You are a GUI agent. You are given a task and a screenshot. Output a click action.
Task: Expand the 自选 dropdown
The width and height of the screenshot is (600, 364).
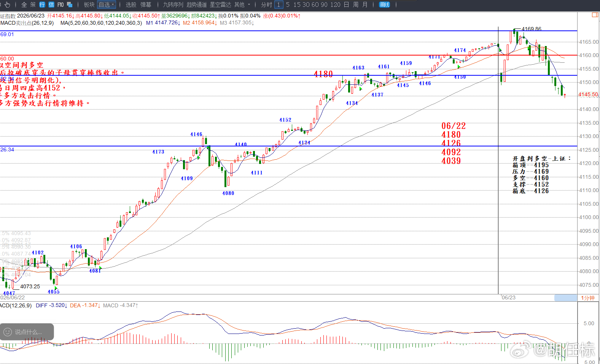pyautogui.click(x=107, y=5)
